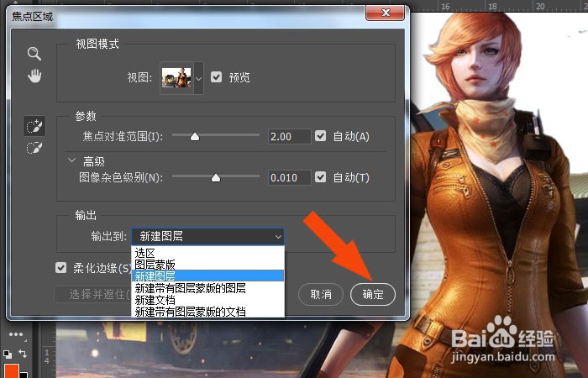588x378 pixels.
Task: Click the orange foreground color swatch
Action: 11,370
